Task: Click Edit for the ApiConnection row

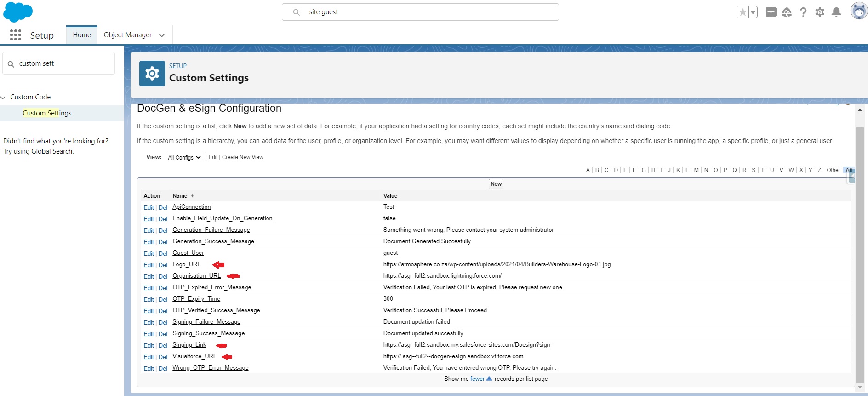Action: 148,208
